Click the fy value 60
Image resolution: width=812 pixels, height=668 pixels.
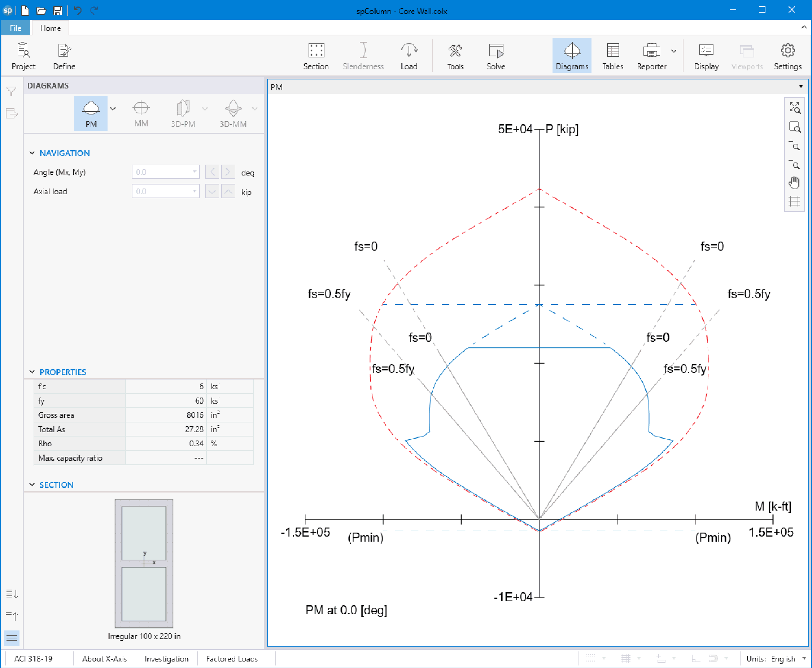tap(199, 401)
